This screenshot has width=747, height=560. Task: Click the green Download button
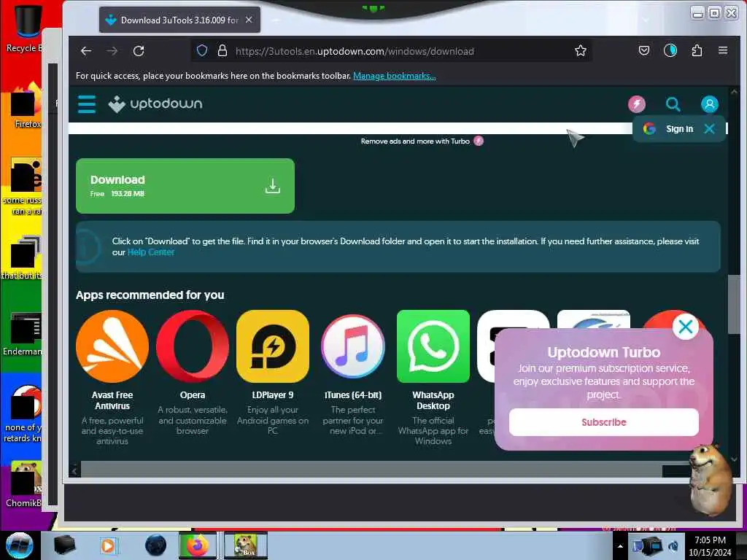185,186
